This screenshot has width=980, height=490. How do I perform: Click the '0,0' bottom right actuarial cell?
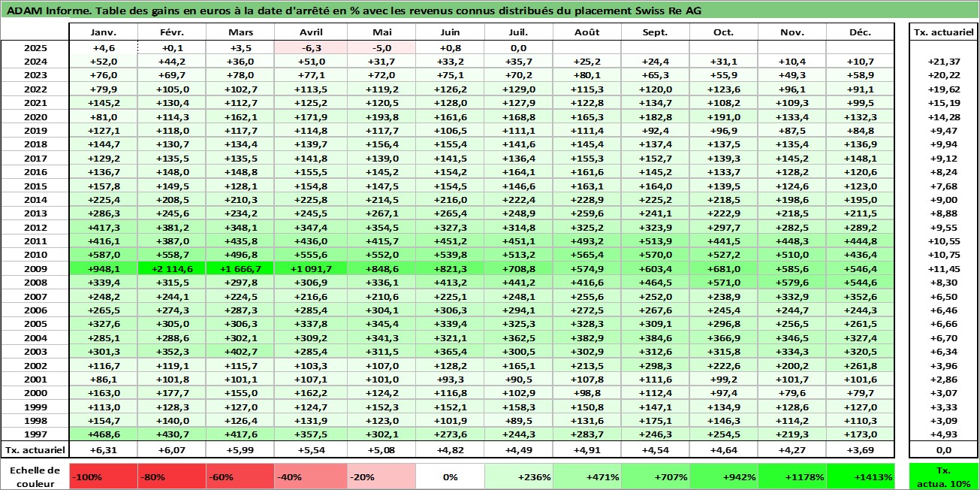click(943, 449)
